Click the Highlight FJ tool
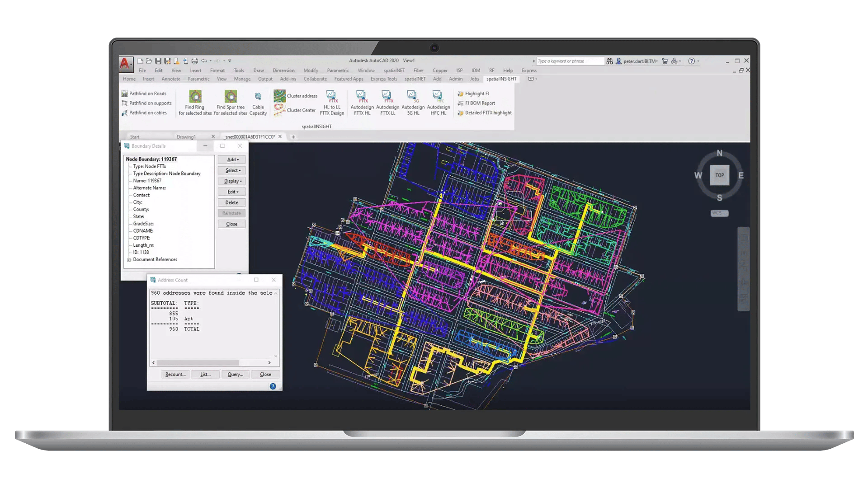Image resolution: width=868 pixels, height=488 pixels. (473, 94)
